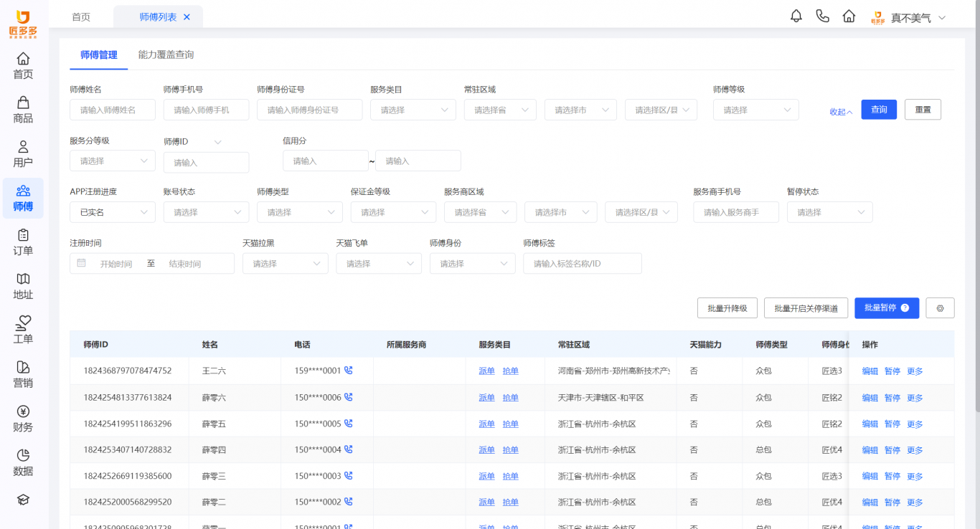Click 更多 for 薛零五 row
The image size is (980, 529).
(x=915, y=424)
